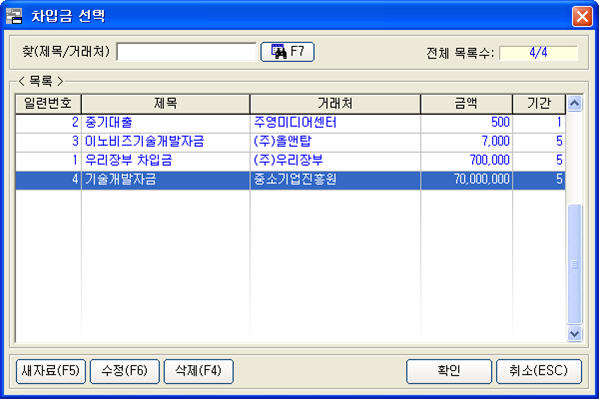Sort by the 기간 column header
Image resolution: width=599 pixels, height=399 pixels.
point(539,104)
